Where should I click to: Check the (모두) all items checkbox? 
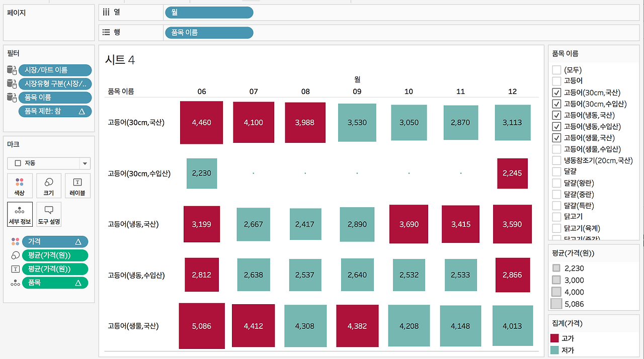click(x=556, y=70)
